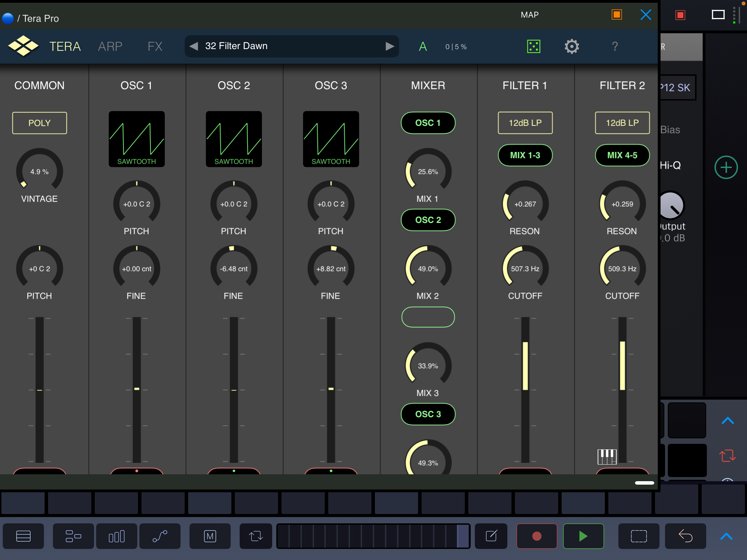
Task: Toggle the OSC 2 mixer source
Action: coord(428,220)
